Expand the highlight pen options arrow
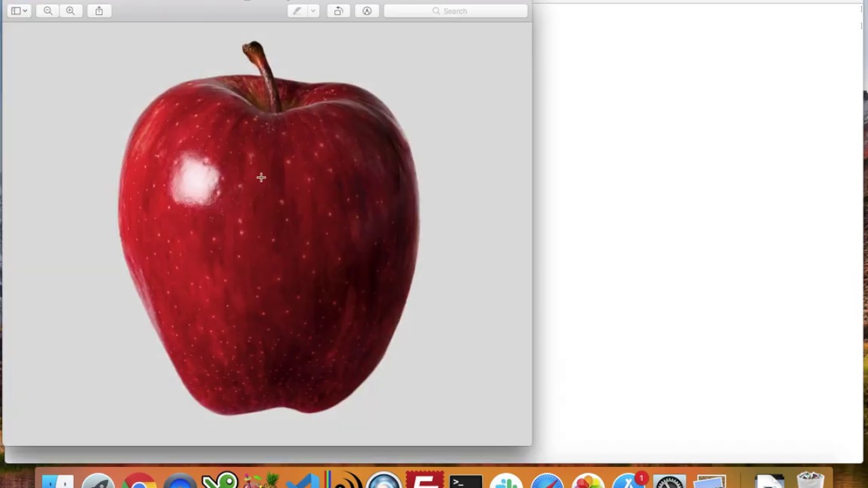The height and width of the screenshot is (488, 868). (313, 11)
